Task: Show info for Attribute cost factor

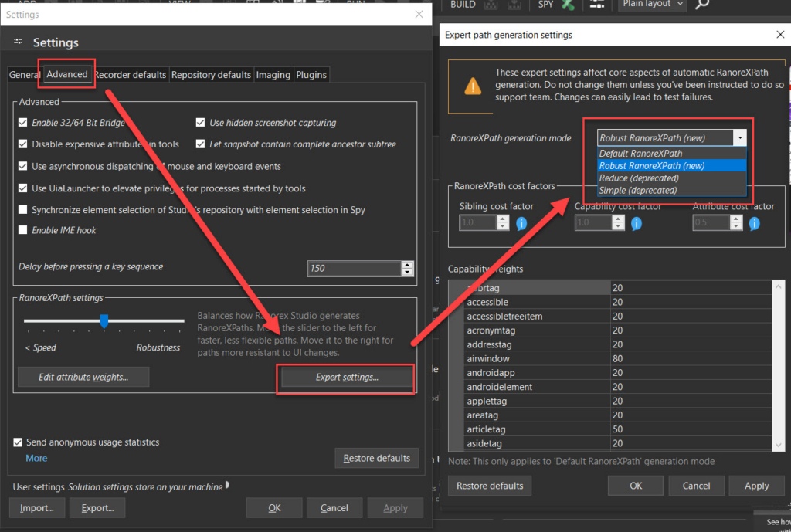Action: pyautogui.click(x=754, y=223)
